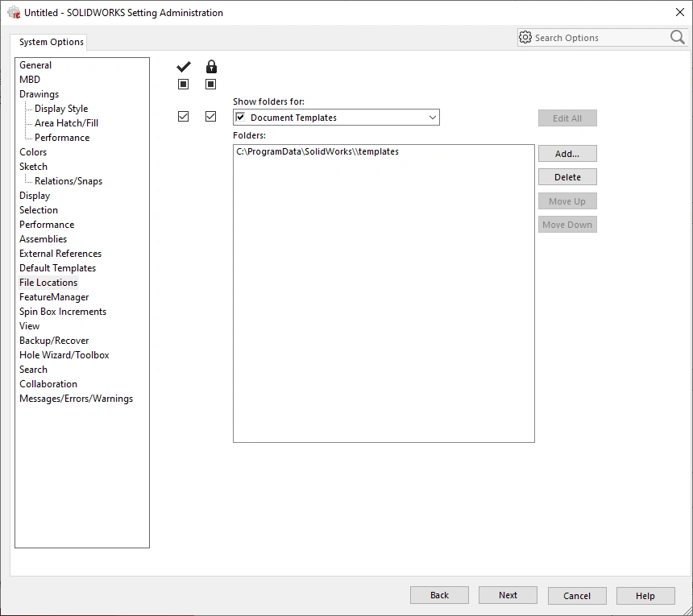Click the checkmark apply-column header icon

184,67
